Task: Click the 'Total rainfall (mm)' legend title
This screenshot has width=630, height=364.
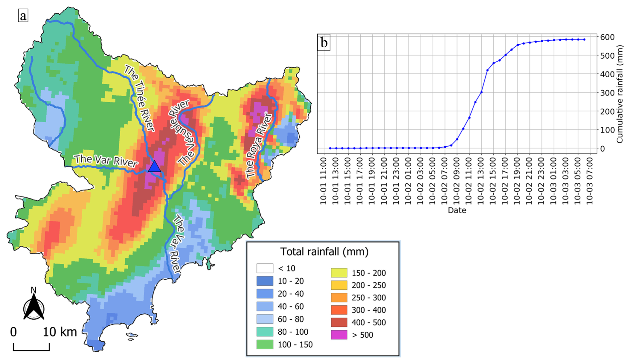Action: pos(324,251)
